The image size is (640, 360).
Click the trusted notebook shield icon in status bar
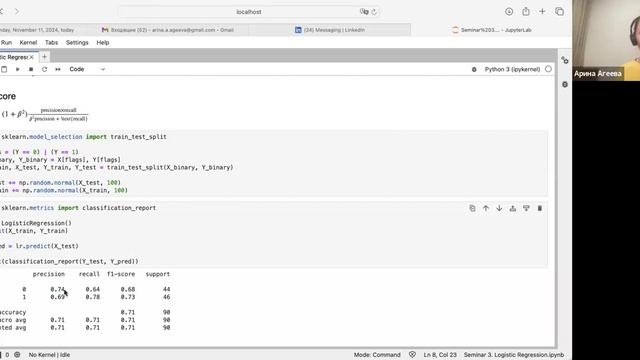point(412,355)
